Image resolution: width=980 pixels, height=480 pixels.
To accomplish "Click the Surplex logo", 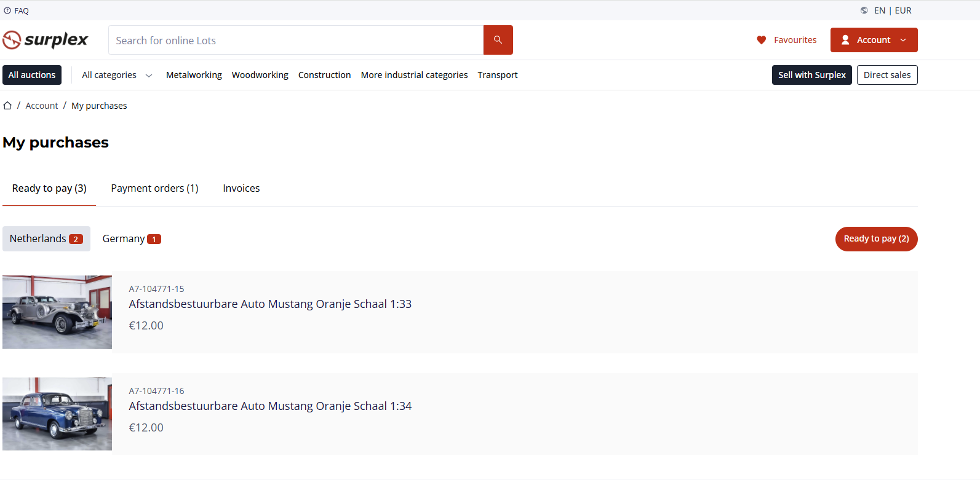I will 46,40.
